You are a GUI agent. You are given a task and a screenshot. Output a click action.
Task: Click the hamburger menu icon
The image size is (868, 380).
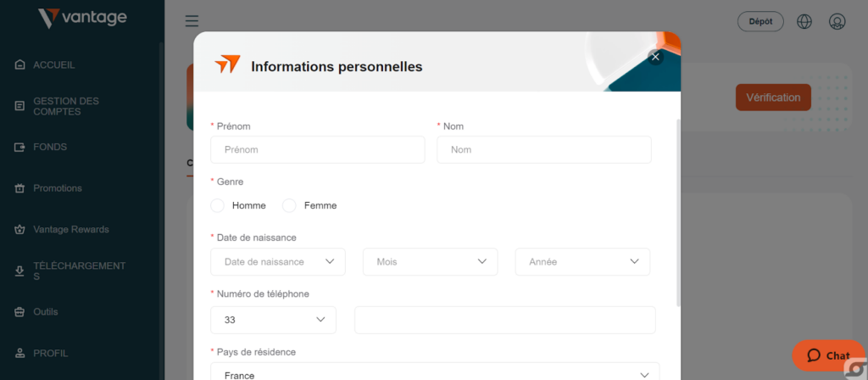[x=192, y=21]
